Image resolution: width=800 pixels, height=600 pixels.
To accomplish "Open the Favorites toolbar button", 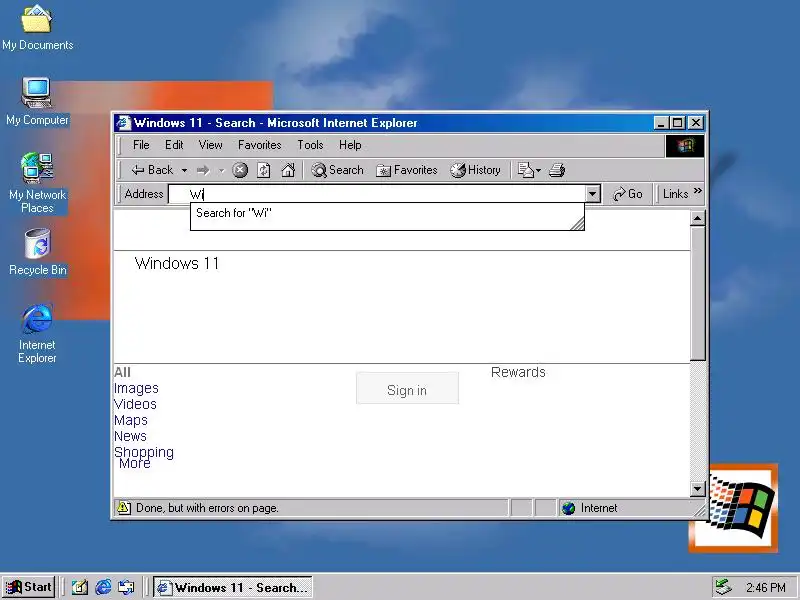I will pos(407,170).
